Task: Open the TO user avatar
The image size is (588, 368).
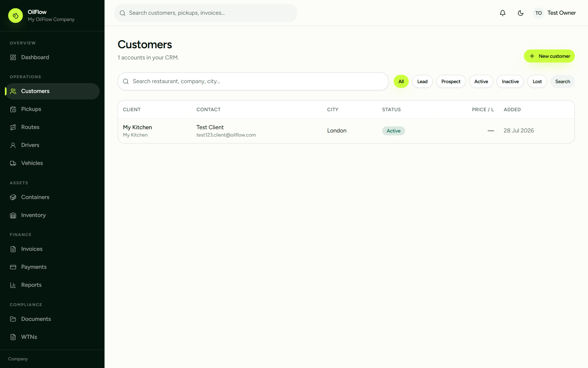Action: click(x=538, y=13)
